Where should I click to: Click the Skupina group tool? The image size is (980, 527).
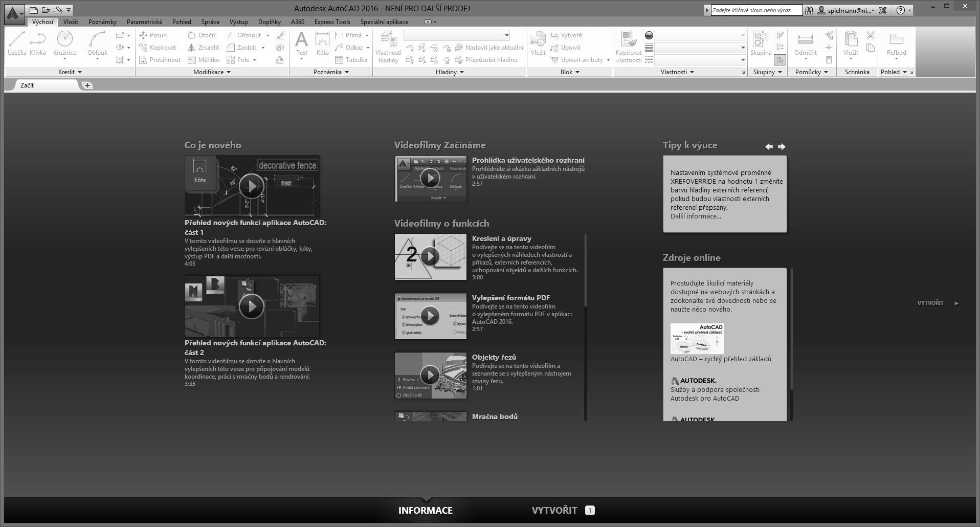point(761,43)
